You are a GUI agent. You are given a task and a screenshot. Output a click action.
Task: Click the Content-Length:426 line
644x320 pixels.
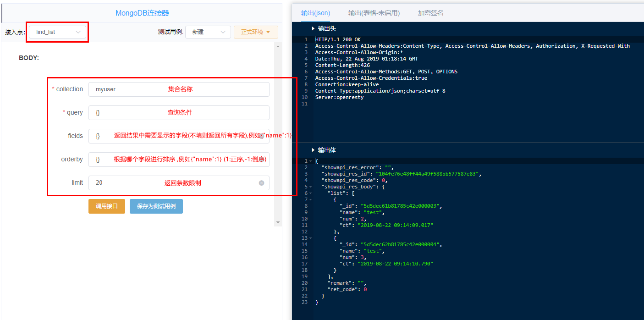342,65
